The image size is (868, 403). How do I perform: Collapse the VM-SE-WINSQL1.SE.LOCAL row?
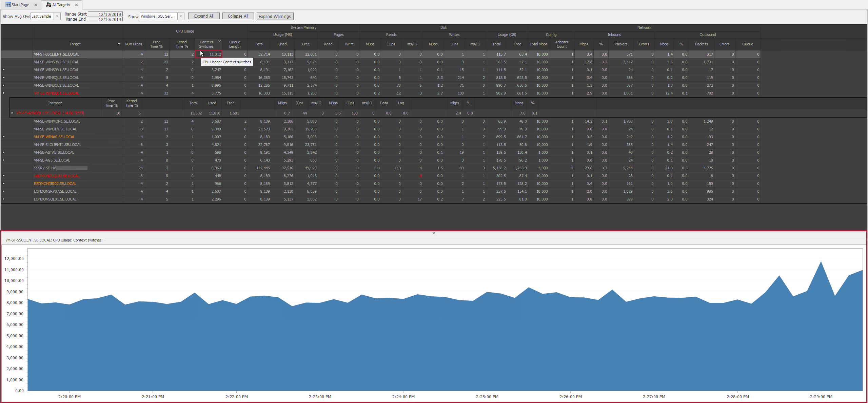[x=3, y=93]
